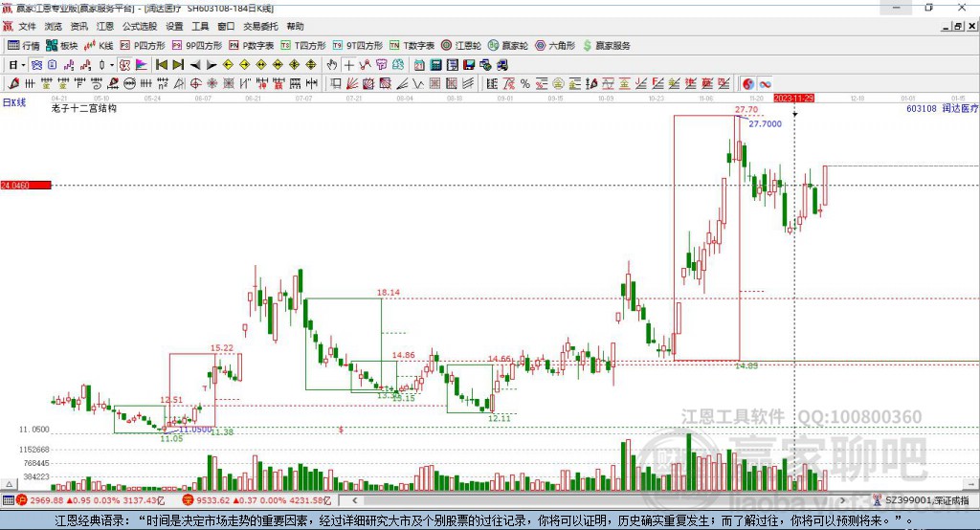
Task: Click the 603108 润达医疗 stock label
Action: pos(942,109)
